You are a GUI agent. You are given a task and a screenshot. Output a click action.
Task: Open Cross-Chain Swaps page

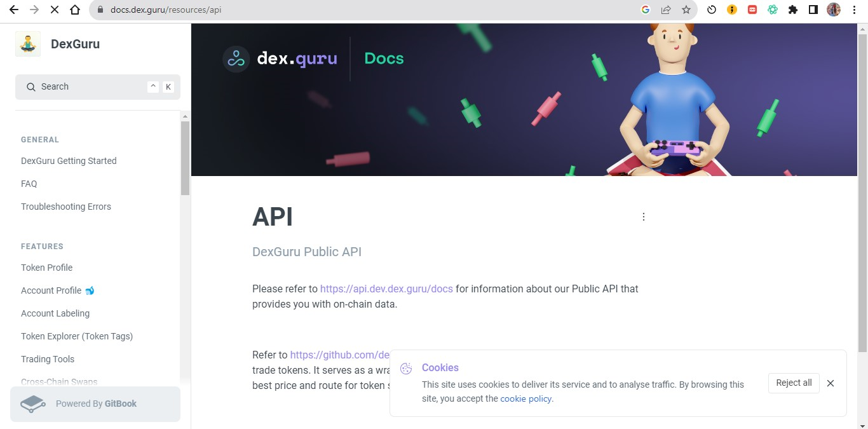(59, 382)
